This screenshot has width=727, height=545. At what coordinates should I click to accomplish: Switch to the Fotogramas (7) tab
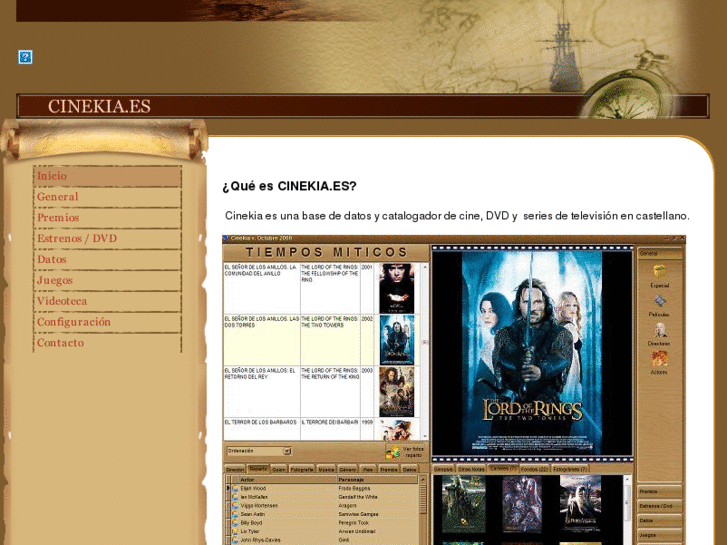click(570, 469)
